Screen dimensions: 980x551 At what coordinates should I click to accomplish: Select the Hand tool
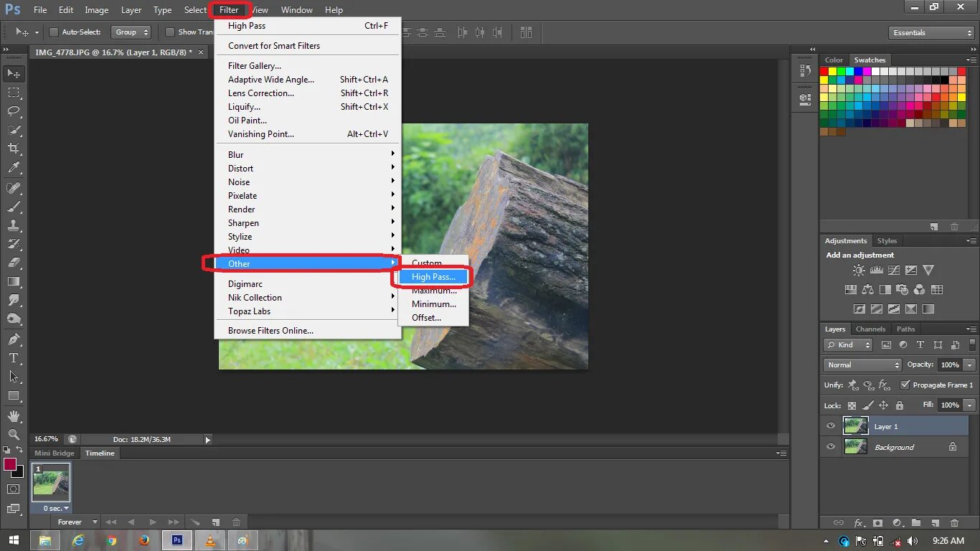pyautogui.click(x=14, y=416)
